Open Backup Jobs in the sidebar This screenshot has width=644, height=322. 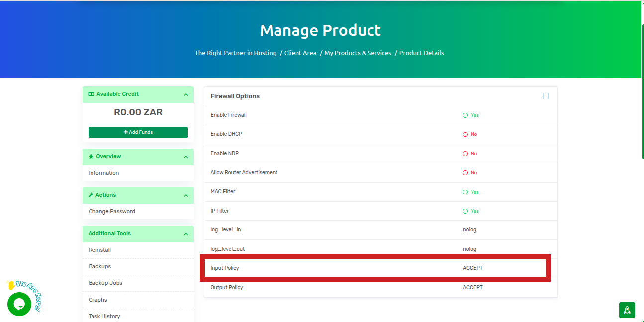105,283
